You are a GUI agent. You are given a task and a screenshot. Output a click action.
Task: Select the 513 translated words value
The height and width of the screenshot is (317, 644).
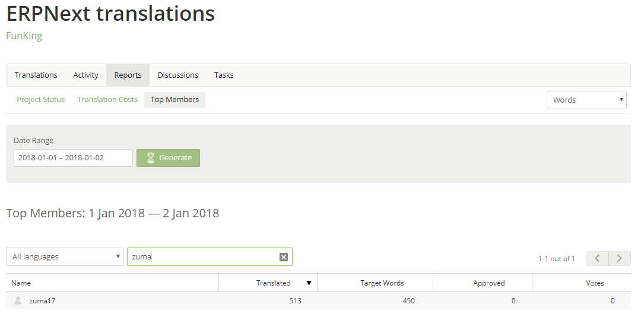[x=295, y=300]
